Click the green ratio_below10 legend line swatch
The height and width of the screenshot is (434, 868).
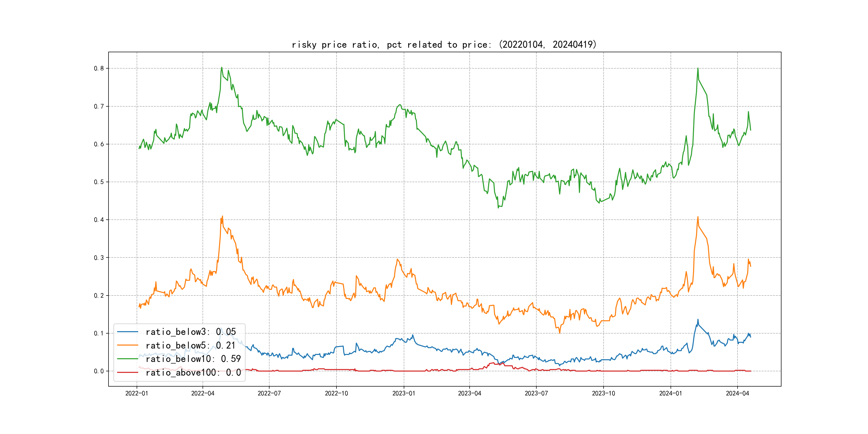127,359
